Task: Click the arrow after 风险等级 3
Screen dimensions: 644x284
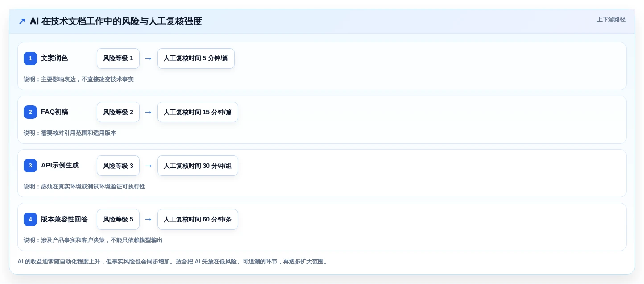Action: [x=149, y=166]
